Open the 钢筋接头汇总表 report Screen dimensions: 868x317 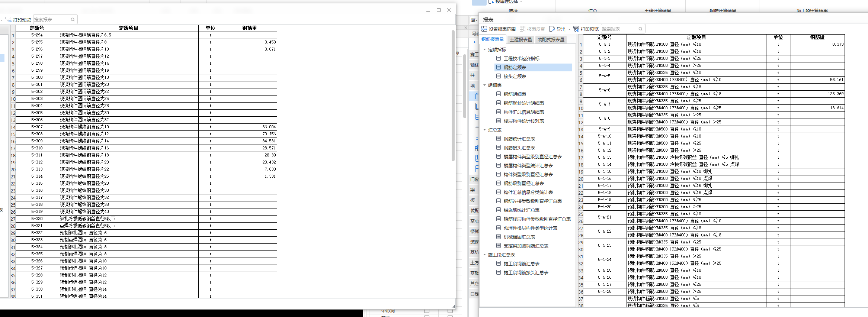coord(519,148)
